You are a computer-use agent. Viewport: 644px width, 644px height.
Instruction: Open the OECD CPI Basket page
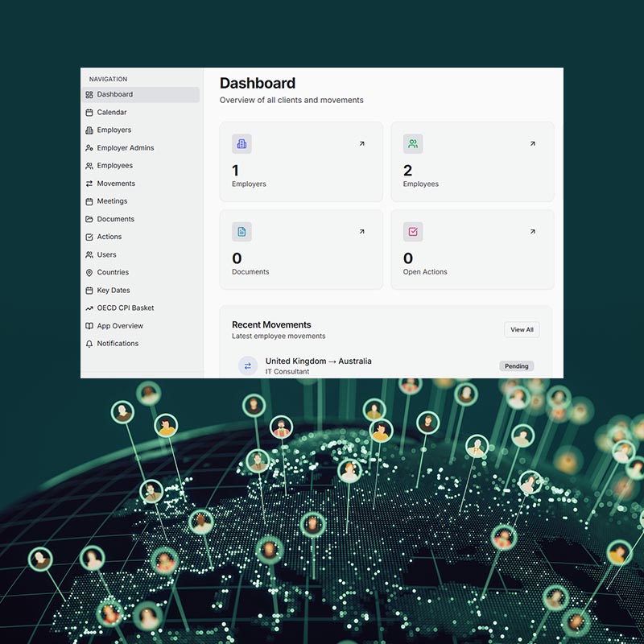[125, 308]
